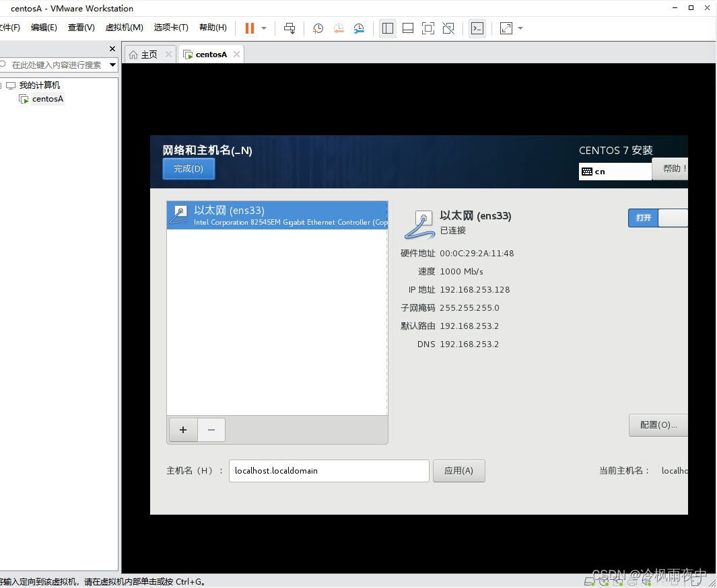Toggle the library sidebar view icon
Screen dimensions: 717x588
coord(387,28)
